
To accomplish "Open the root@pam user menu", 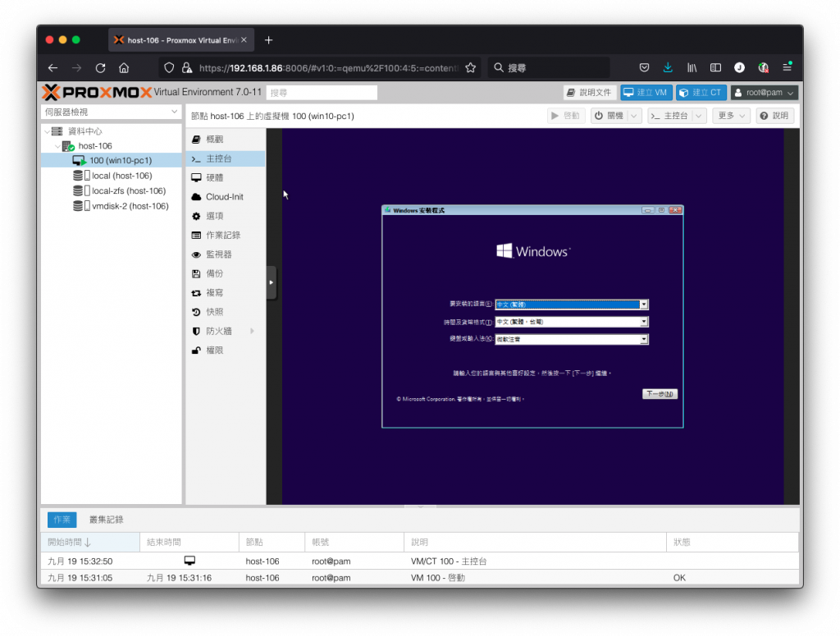I will (x=765, y=93).
